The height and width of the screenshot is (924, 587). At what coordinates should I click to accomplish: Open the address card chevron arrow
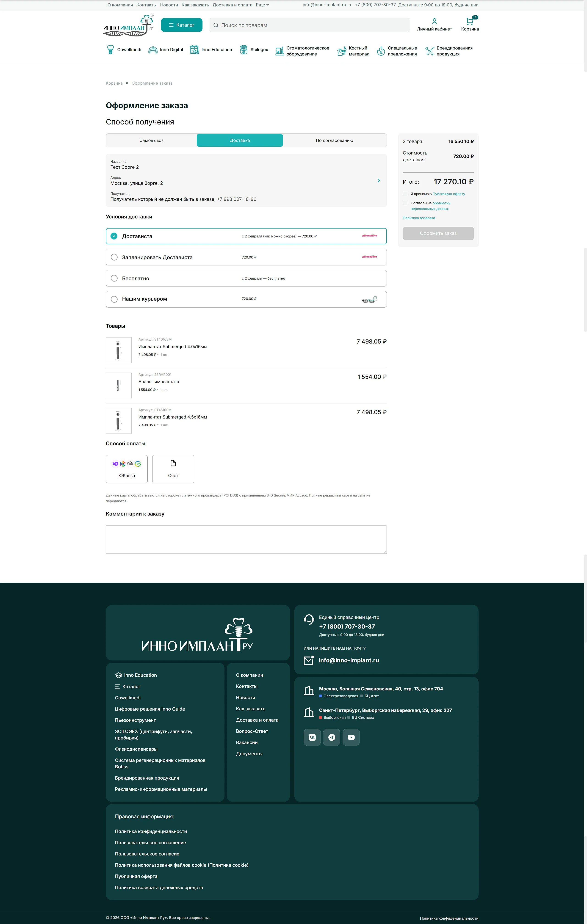[379, 180]
